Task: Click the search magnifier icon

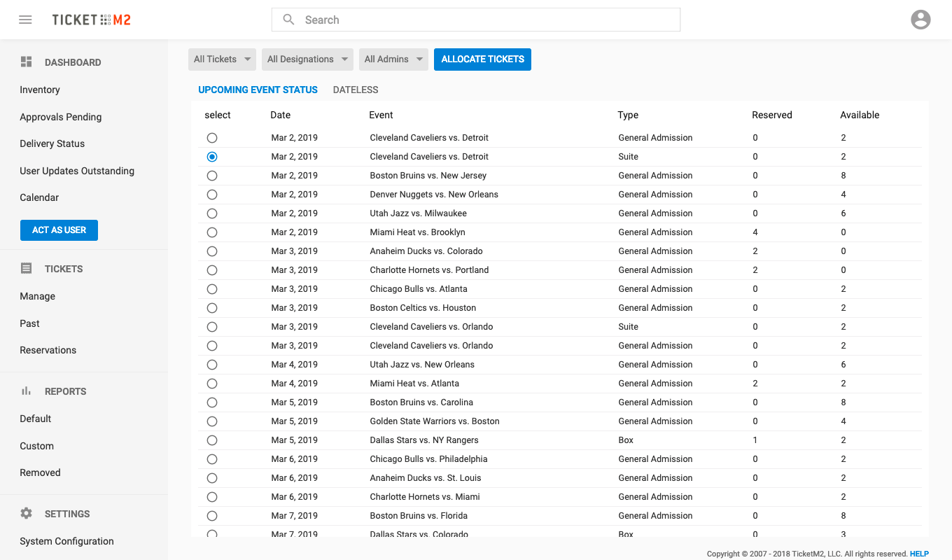Action: coord(288,20)
